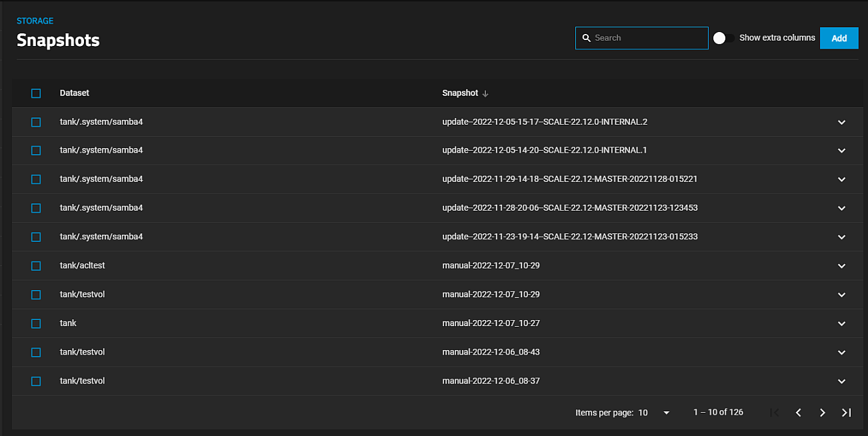868x436 pixels.
Task: Select the checkbox on the tank dataset row
Action: [x=36, y=323]
